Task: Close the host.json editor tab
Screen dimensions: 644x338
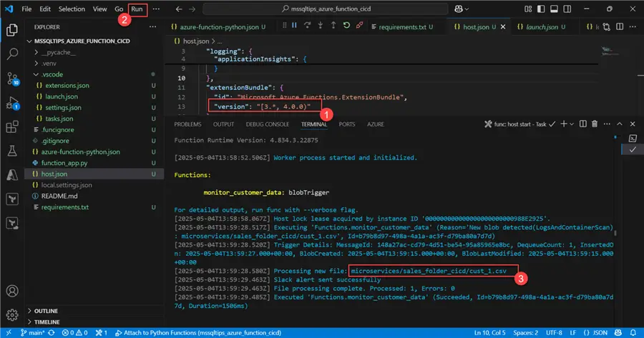Action: (503, 26)
